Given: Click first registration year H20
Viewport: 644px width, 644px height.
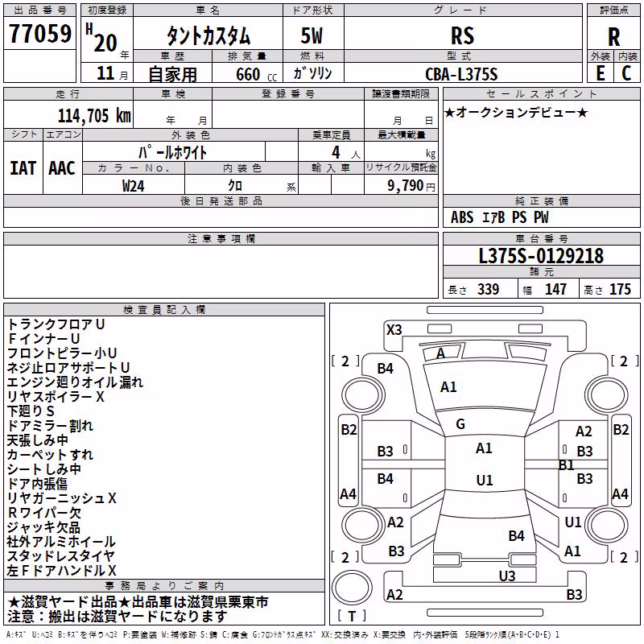Looking at the screenshot, I should click(101, 38).
